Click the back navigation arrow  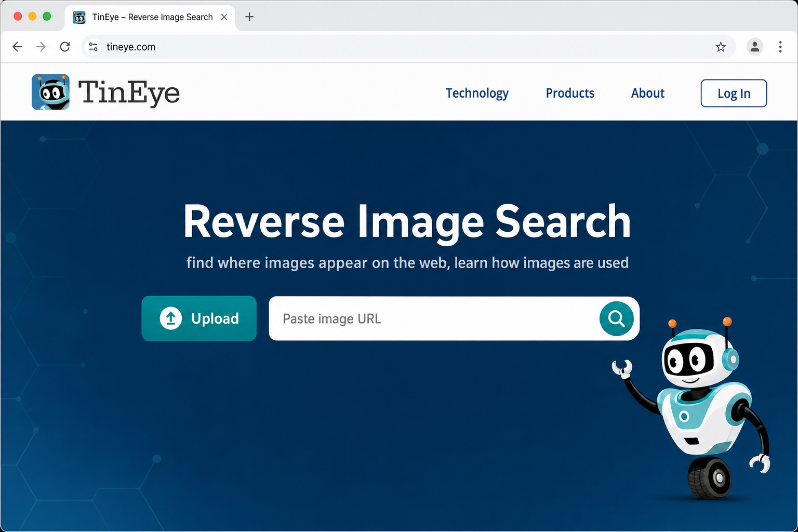pos(17,46)
